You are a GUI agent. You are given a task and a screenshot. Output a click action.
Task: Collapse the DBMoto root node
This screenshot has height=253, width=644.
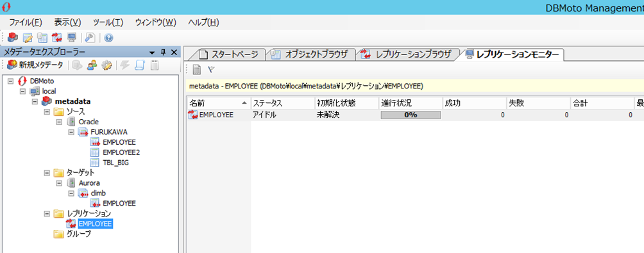click(x=10, y=81)
